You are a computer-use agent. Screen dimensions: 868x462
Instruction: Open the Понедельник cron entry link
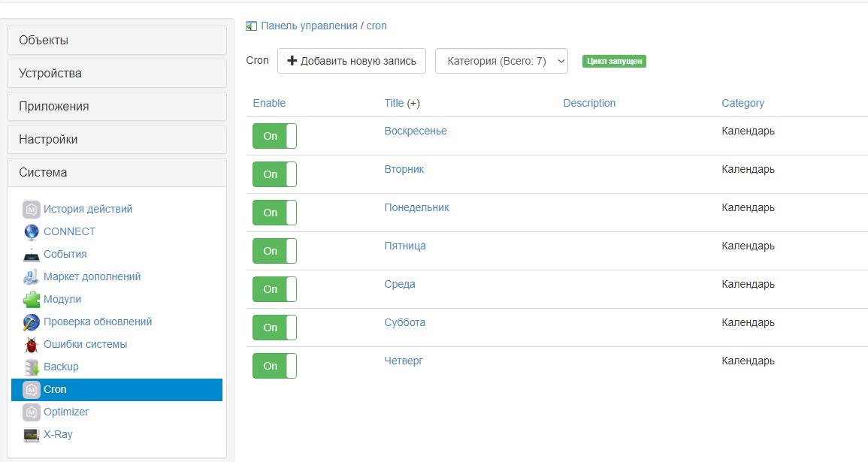416,207
